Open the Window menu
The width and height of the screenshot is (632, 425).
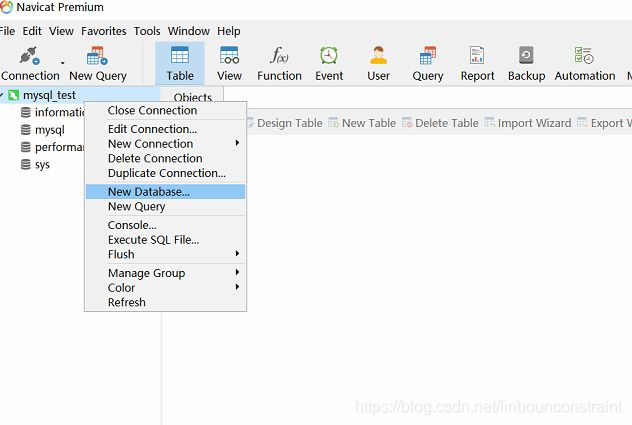[189, 31]
